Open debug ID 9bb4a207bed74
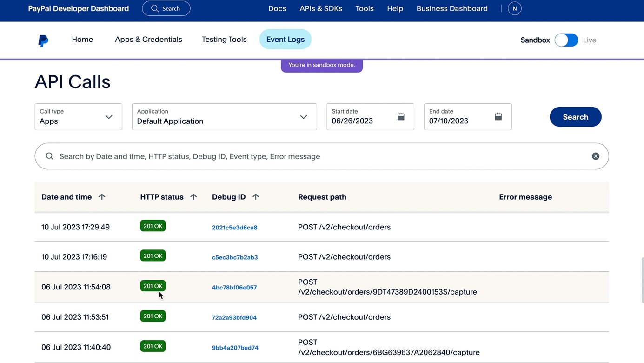Image resolution: width=644 pixels, height=363 pixels. [235, 348]
